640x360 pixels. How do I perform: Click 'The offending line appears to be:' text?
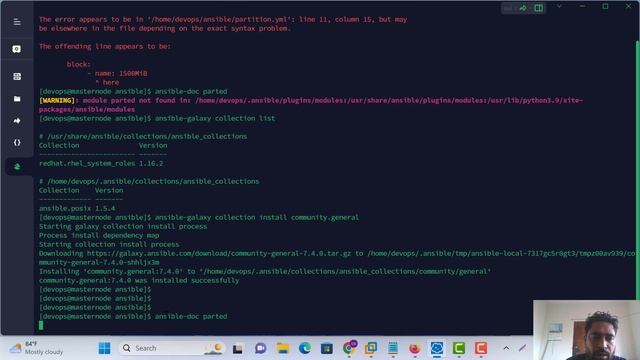click(x=105, y=47)
